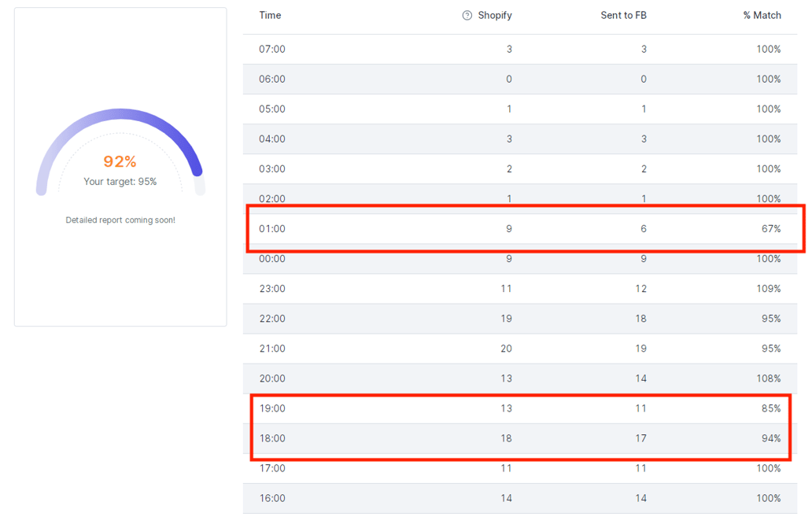This screenshot has width=812, height=517.
Task: Click Sent to FB value 11 at 19:00
Action: (641, 408)
